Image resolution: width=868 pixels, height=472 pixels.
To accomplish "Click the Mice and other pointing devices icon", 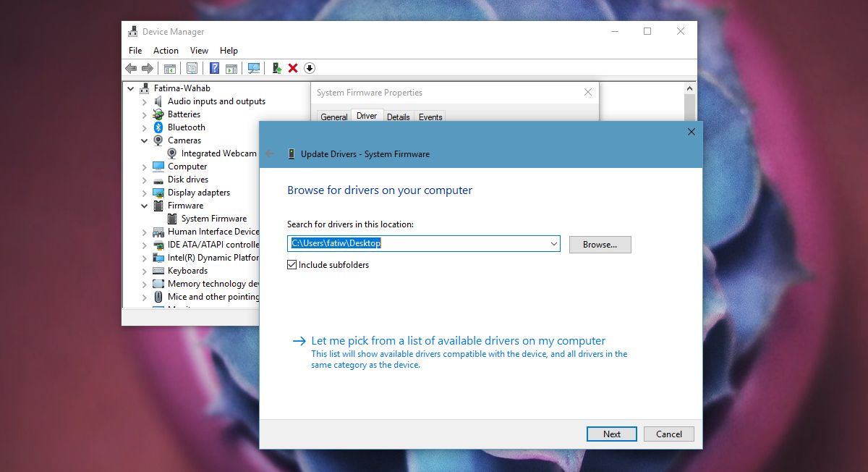I will pos(158,297).
